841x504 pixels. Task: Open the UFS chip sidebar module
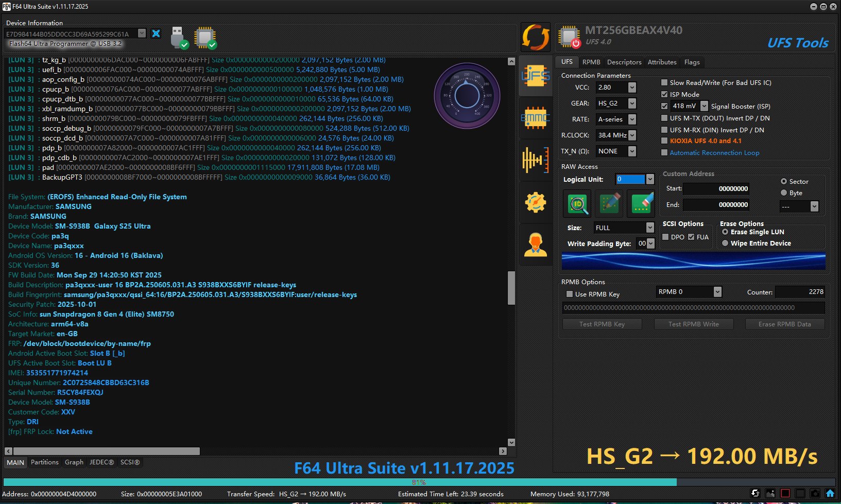[536, 76]
